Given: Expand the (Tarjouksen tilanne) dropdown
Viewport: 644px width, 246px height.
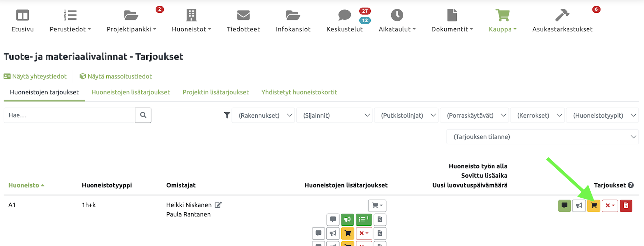Looking at the screenshot, I should pos(542,137).
